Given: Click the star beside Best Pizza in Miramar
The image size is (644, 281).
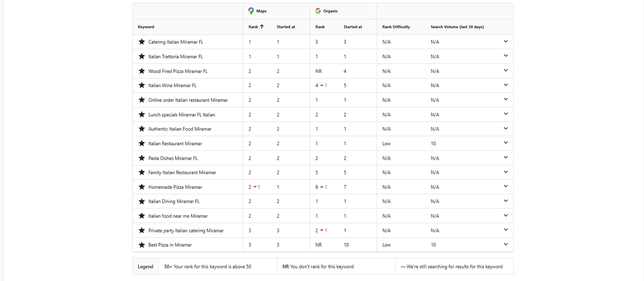Looking at the screenshot, I should (x=142, y=245).
